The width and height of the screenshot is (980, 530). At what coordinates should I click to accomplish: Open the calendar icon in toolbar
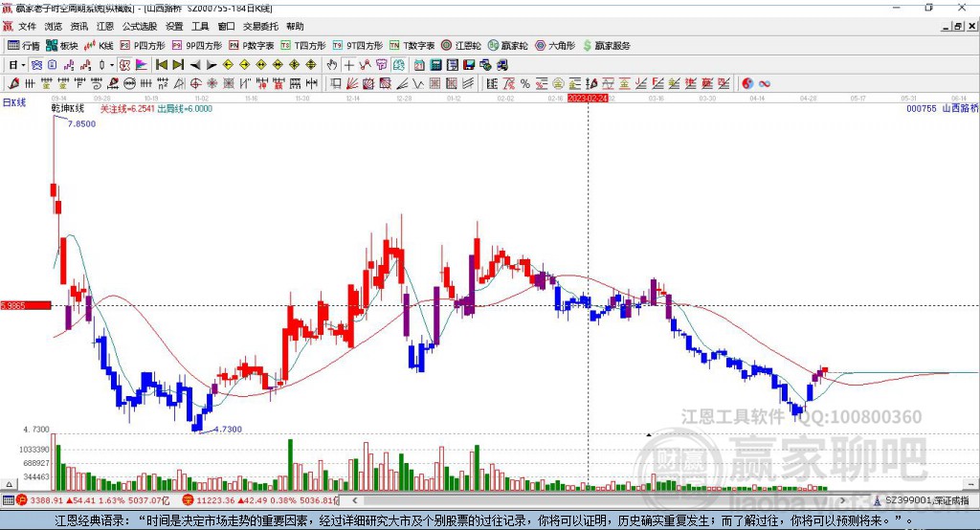pos(419,65)
